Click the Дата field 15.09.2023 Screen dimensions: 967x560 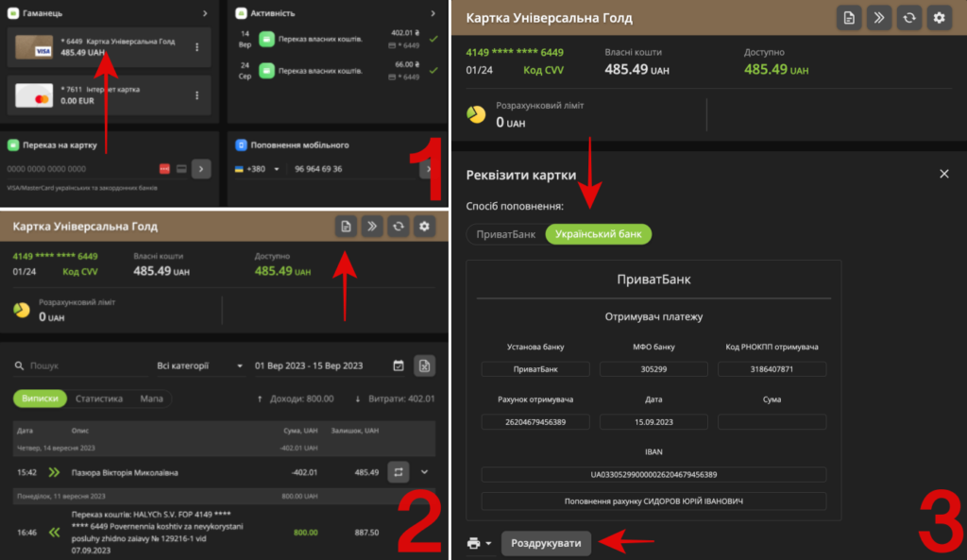click(653, 422)
